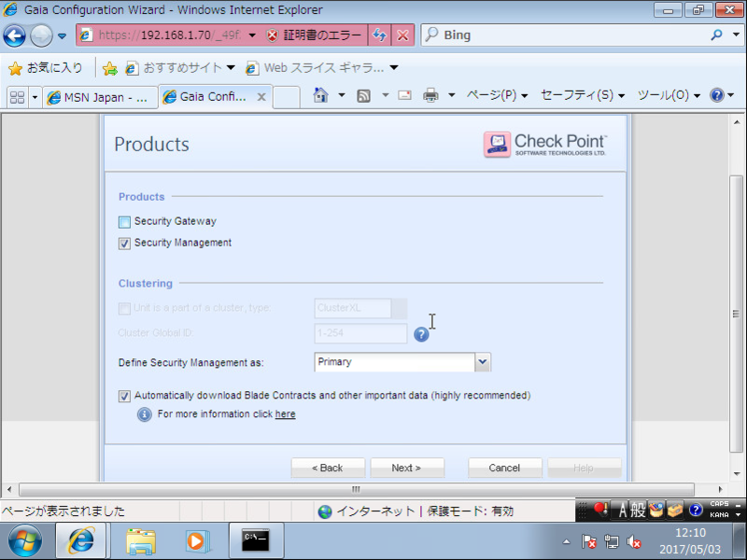747x560 pixels.
Task: Open the Print options dropdown arrow
Action: [451, 95]
